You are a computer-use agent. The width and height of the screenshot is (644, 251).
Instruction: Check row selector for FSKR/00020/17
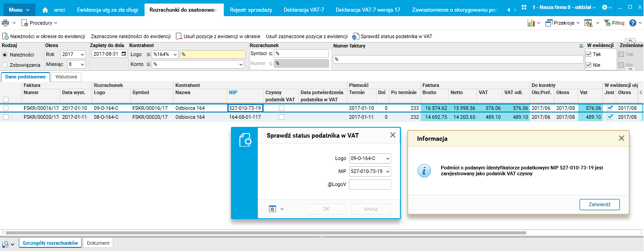click(6, 117)
